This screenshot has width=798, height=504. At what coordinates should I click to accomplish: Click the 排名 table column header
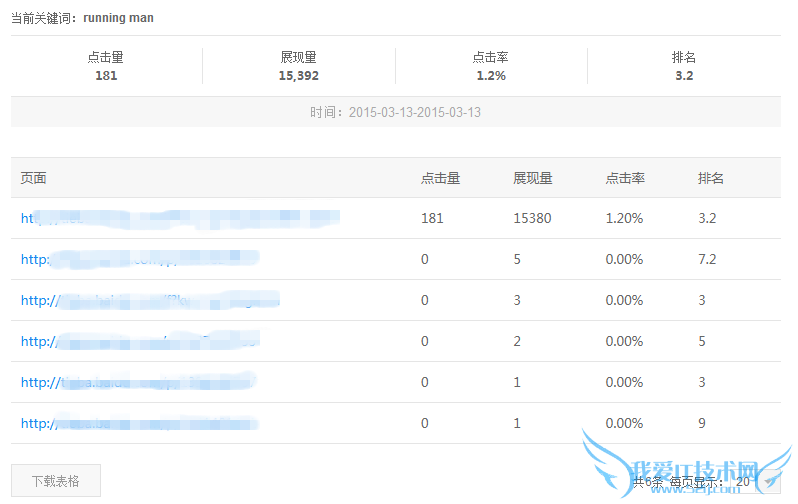coord(710,178)
